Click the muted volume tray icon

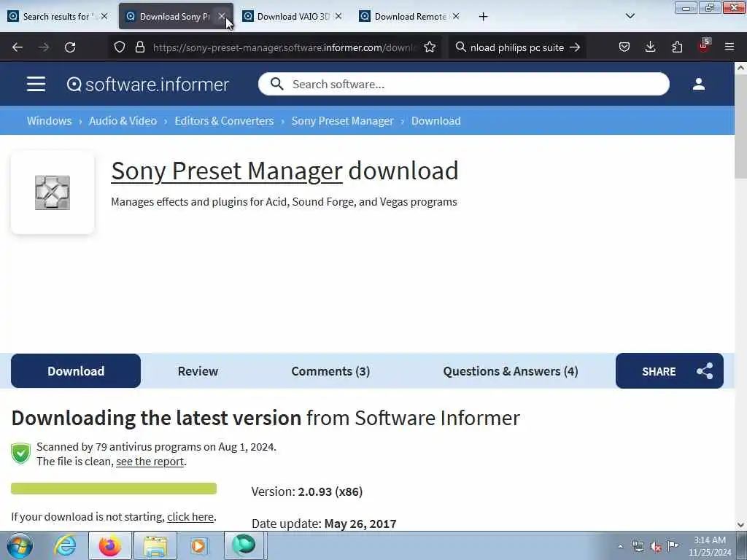pyautogui.click(x=656, y=546)
